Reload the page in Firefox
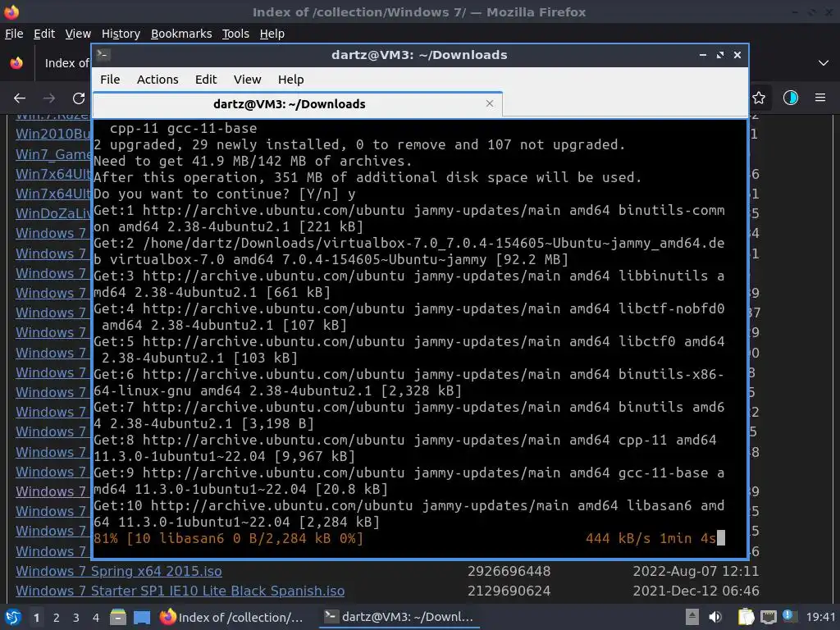The width and height of the screenshot is (840, 630). click(79, 98)
